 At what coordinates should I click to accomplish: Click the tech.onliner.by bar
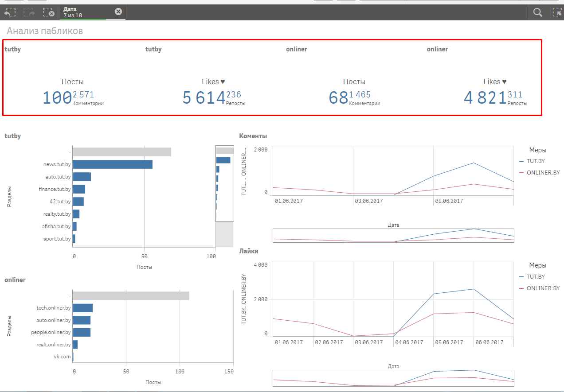(82, 308)
